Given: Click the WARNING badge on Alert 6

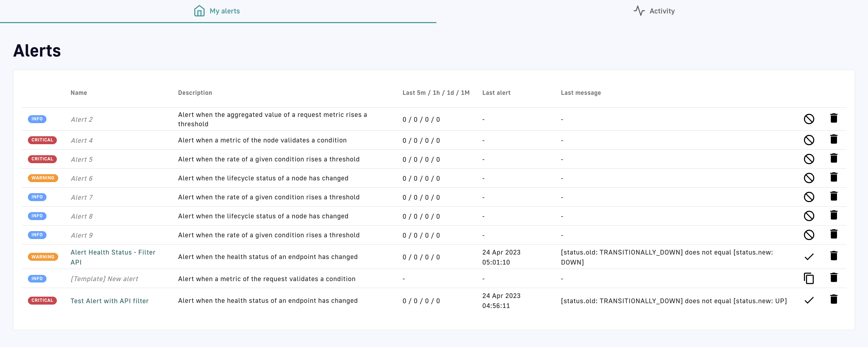Looking at the screenshot, I should (43, 178).
